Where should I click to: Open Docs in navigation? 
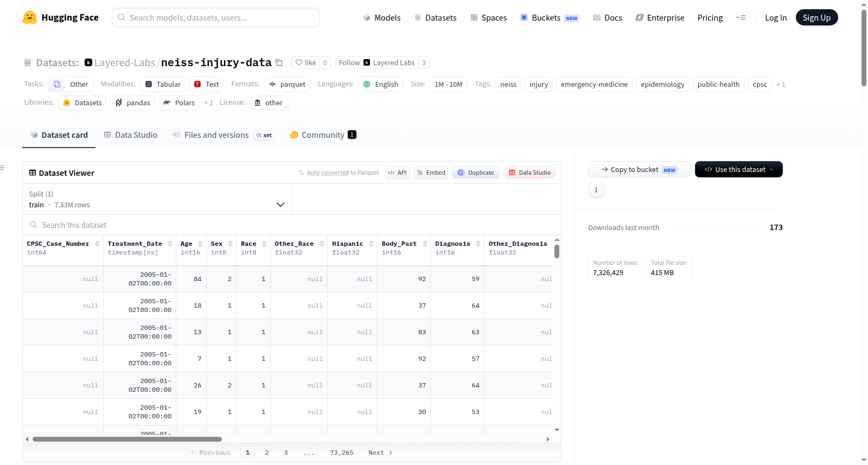[x=608, y=17]
